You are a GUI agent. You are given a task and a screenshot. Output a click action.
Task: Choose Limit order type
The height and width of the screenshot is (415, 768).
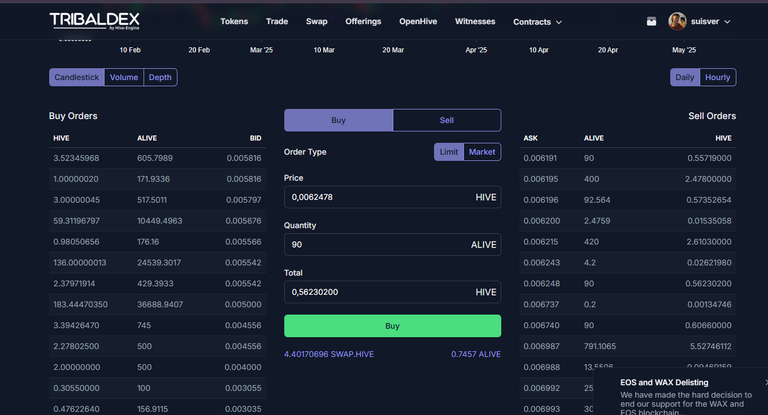click(449, 152)
